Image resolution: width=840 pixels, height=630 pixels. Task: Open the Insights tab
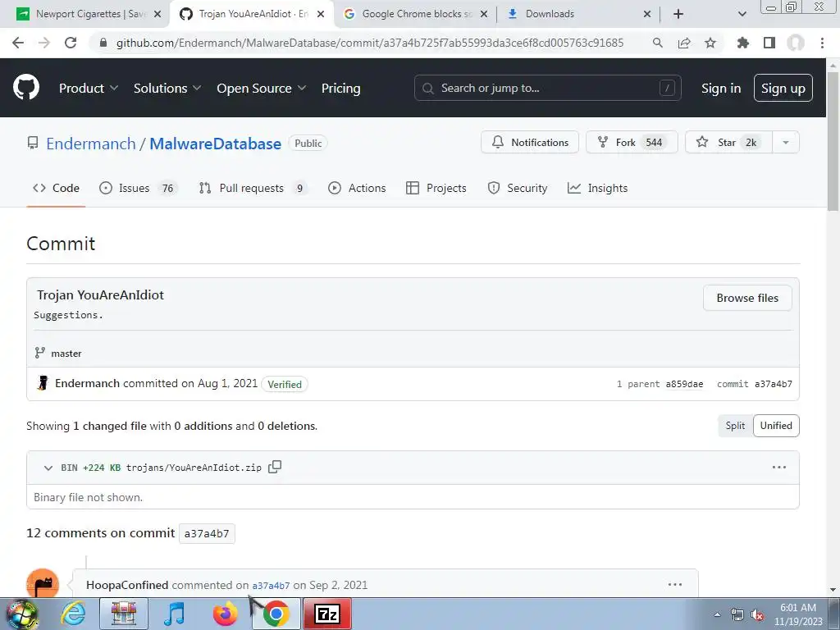tap(597, 188)
